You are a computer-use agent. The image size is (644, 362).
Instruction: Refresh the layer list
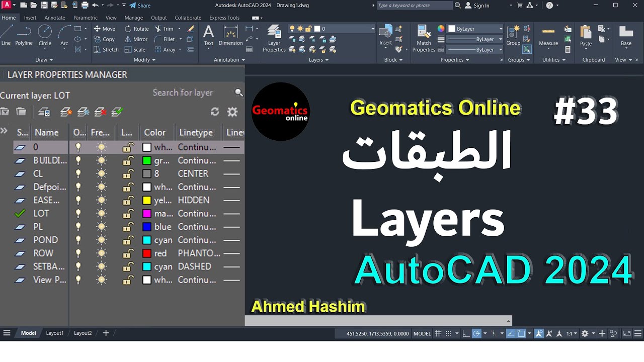click(215, 112)
